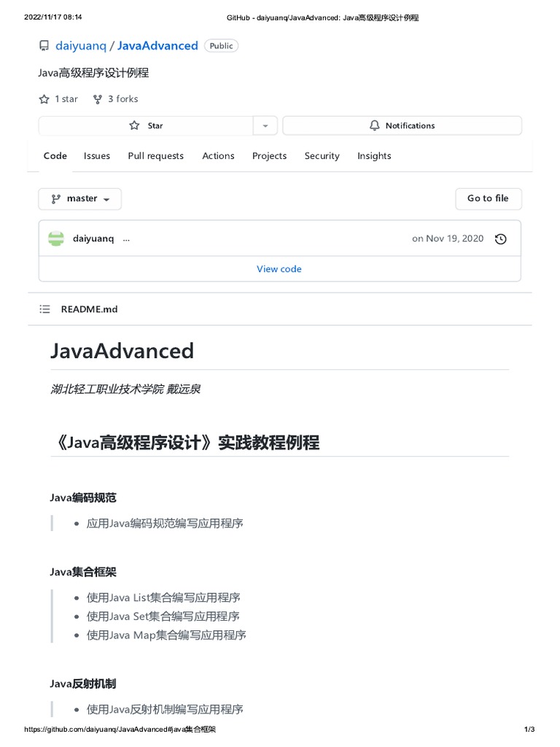This screenshot has height=747, width=560.
Task: Go to the Actions tab
Action: coord(218,156)
